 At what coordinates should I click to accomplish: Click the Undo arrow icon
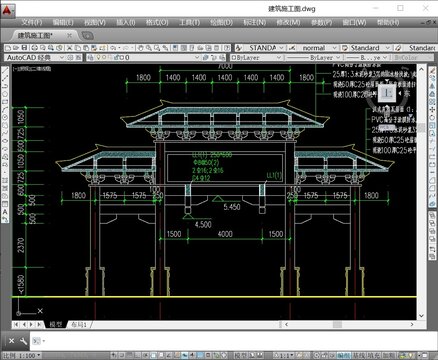tap(113, 48)
